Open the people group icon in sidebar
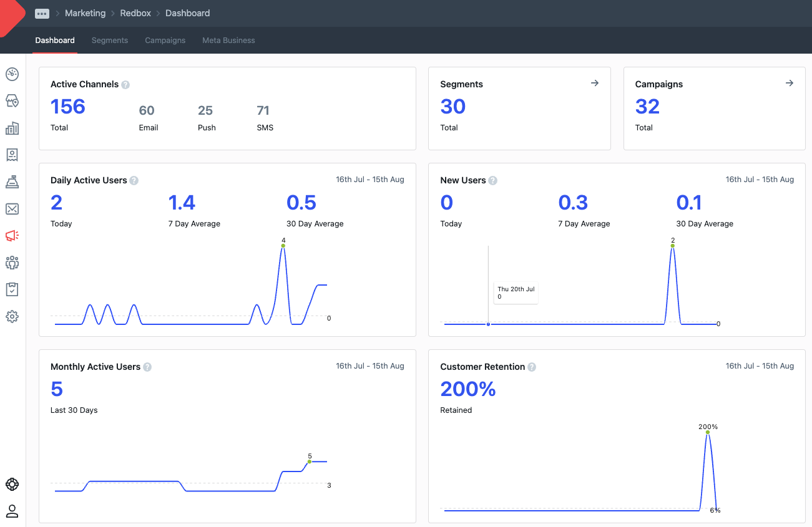812x527 pixels. point(12,263)
